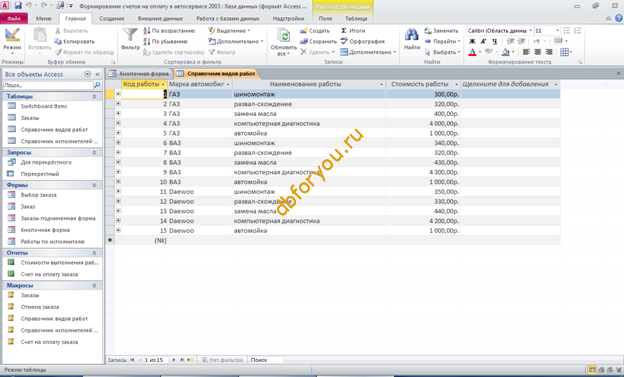Image resolution: width=624 pixels, height=377 pixels.
Task: Open the font name Calibri combo box
Action: click(500, 31)
